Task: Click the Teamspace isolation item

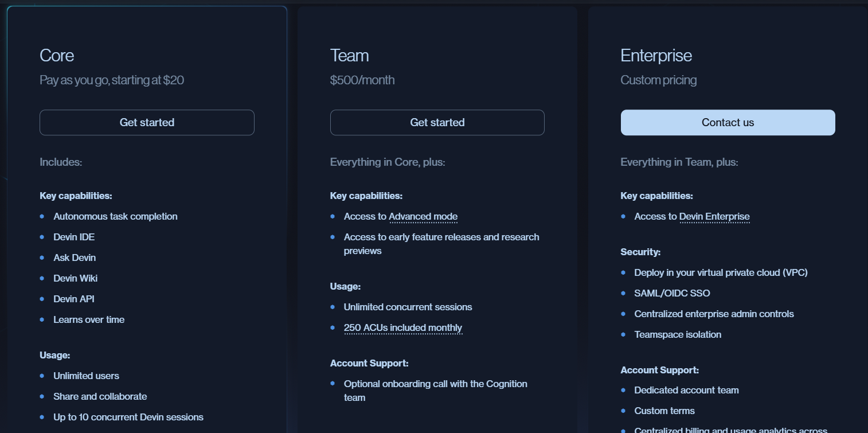Action: point(678,335)
